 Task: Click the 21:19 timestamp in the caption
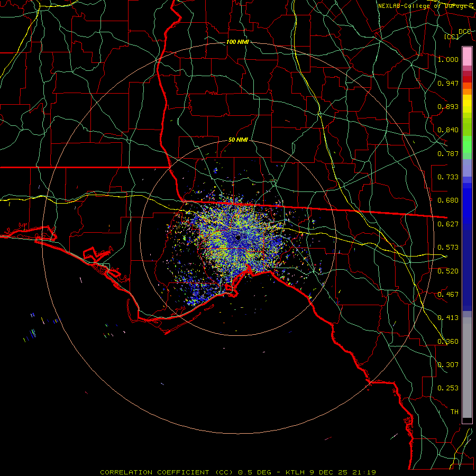point(364,472)
